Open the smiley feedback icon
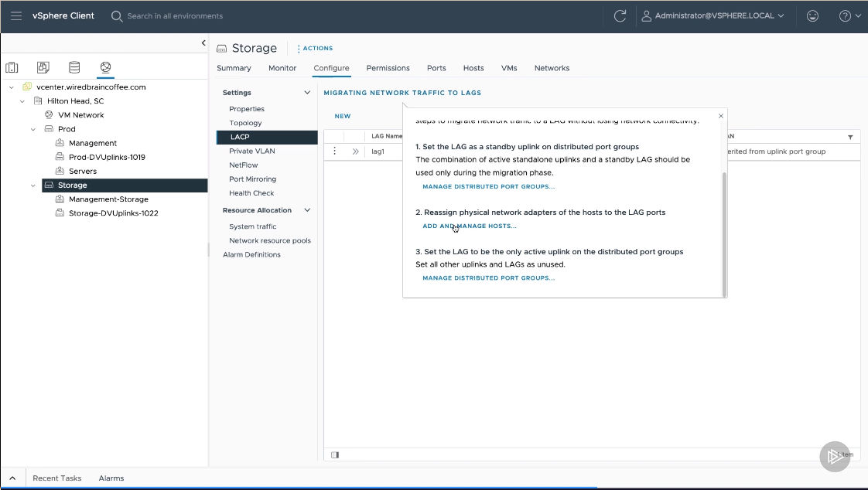This screenshot has width=868, height=490. coord(812,15)
